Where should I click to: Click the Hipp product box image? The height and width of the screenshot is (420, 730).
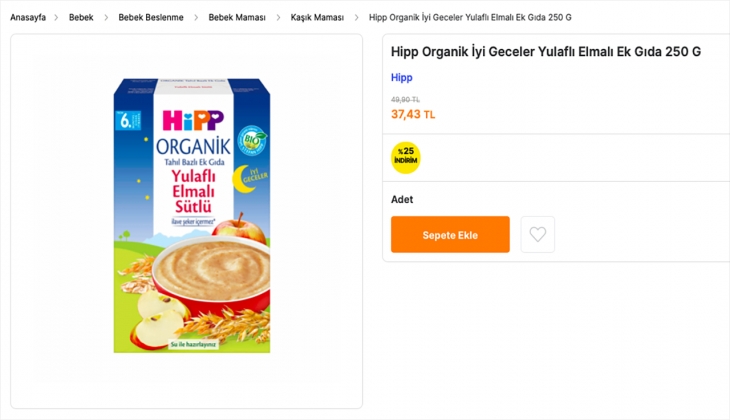(191, 215)
